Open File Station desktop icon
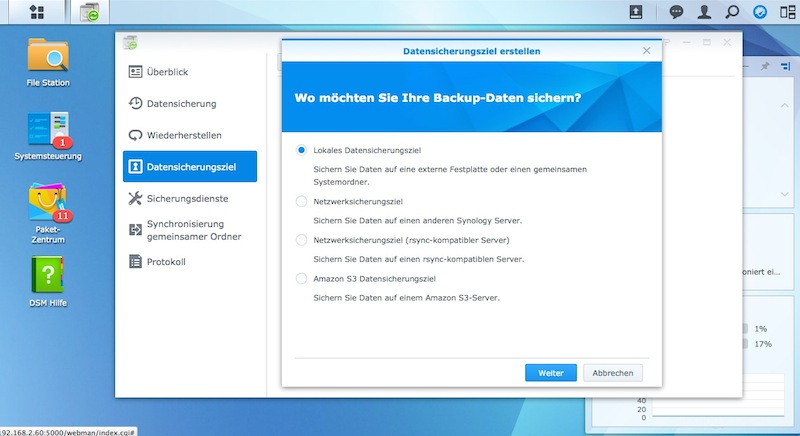 pyautogui.click(x=48, y=62)
